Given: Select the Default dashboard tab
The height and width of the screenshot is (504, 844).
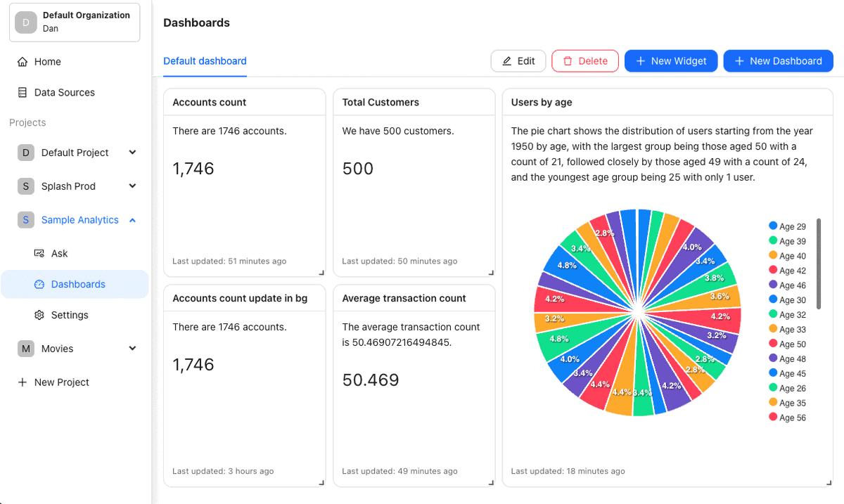Looking at the screenshot, I should click(205, 61).
